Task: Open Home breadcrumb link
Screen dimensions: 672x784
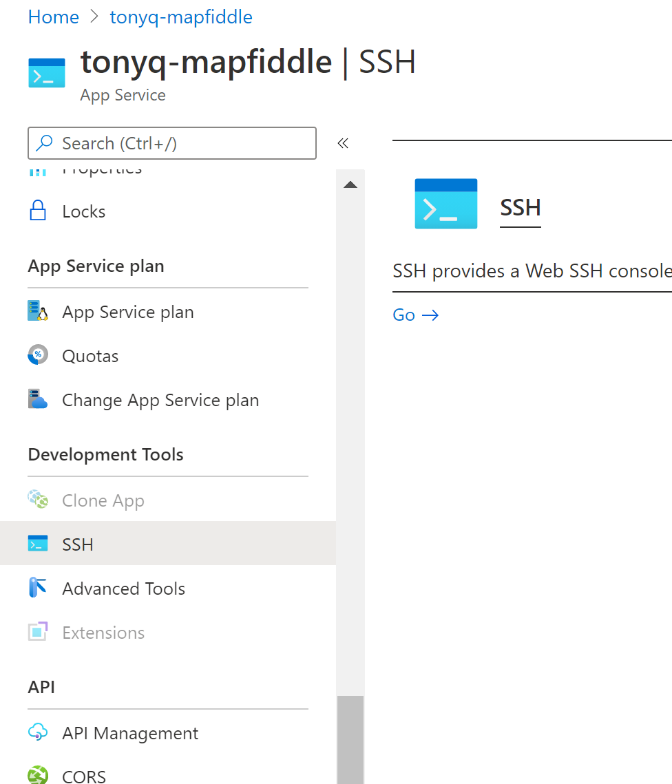Action: click(x=54, y=17)
